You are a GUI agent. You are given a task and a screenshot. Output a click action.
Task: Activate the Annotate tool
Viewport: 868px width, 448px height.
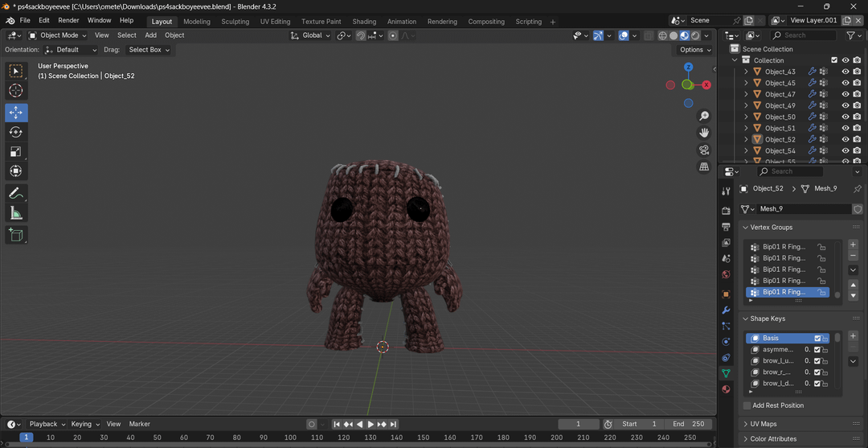pyautogui.click(x=16, y=193)
